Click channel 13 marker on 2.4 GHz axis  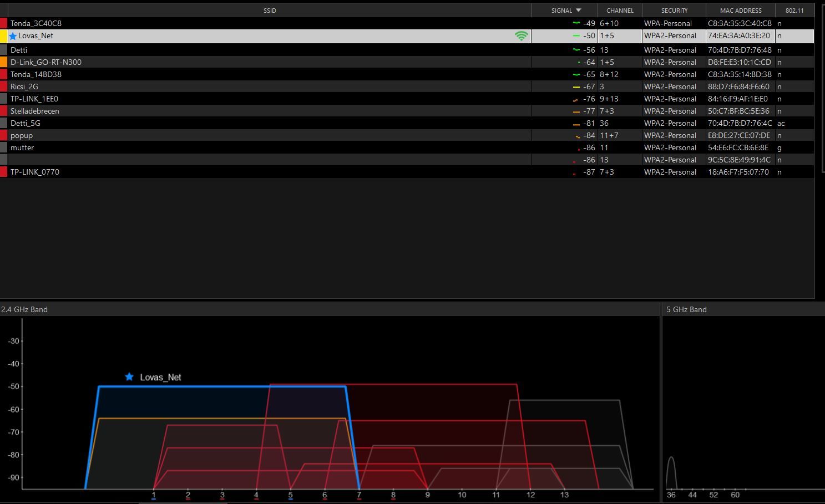pyautogui.click(x=564, y=495)
